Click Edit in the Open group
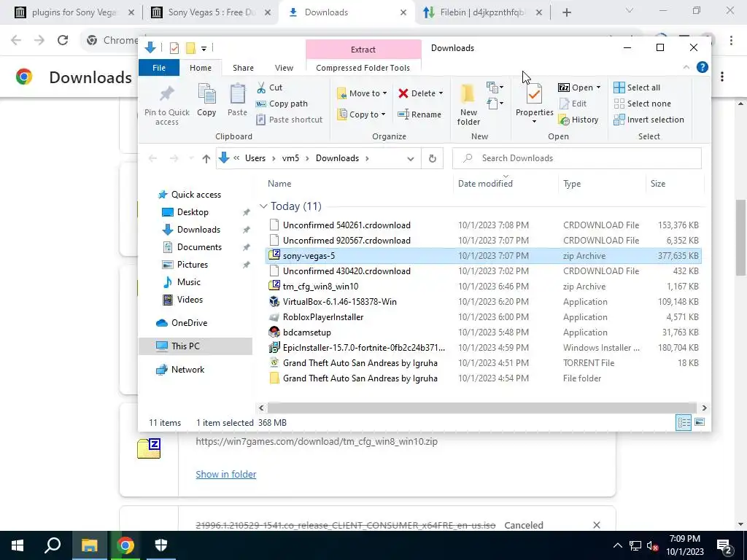This screenshot has width=747, height=560. click(x=573, y=104)
